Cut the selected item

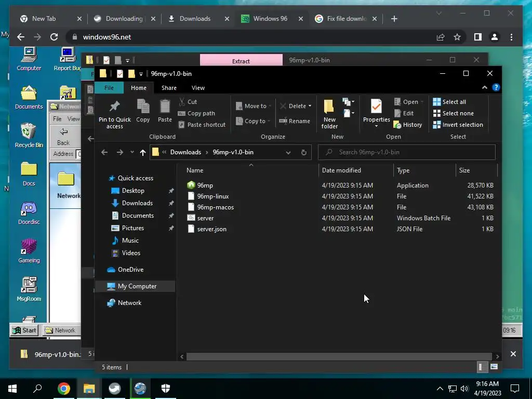click(x=188, y=102)
